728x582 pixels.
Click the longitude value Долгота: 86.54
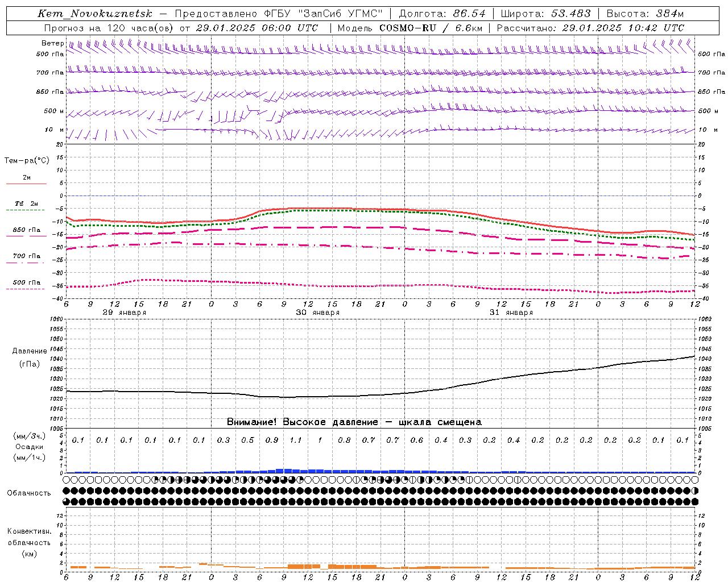pyautogui.click(x=442, y=14)
